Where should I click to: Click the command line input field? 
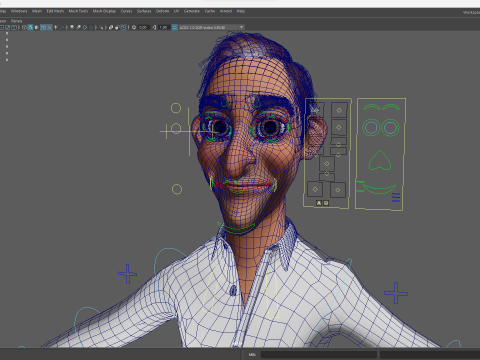[x=319, y=355]
